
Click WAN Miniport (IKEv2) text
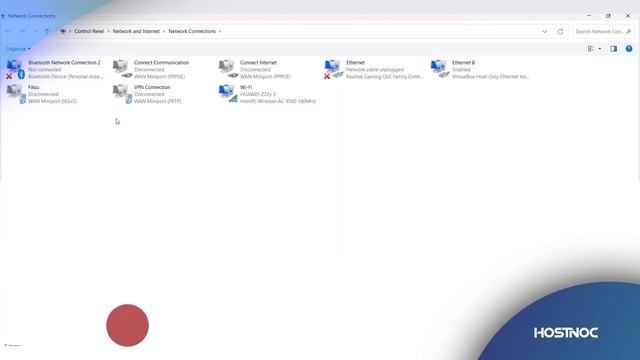coord(52,101)
